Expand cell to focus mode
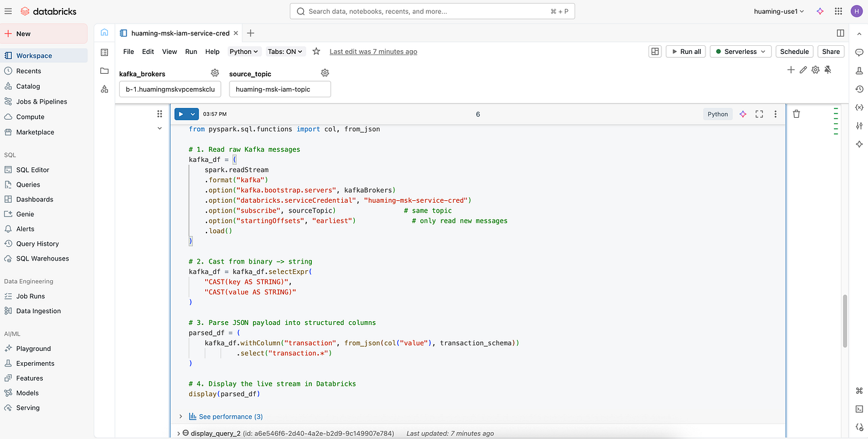 pyautogui.click(x=759, y=114)
